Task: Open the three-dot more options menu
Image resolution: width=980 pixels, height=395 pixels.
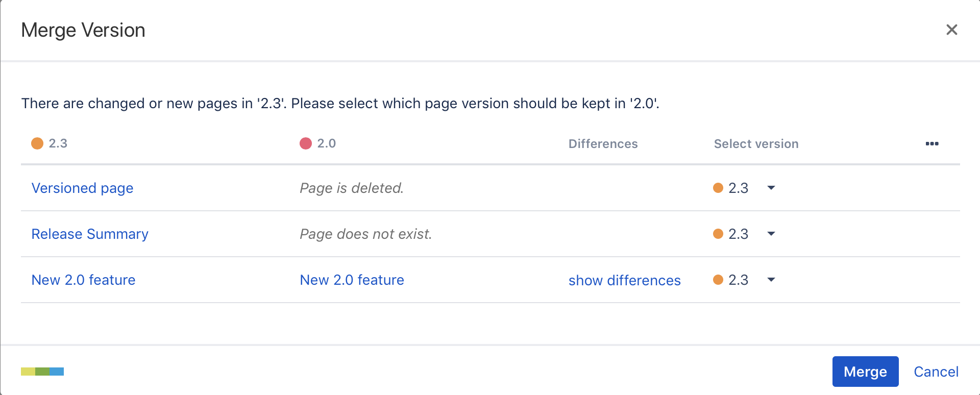Action: 932,144
